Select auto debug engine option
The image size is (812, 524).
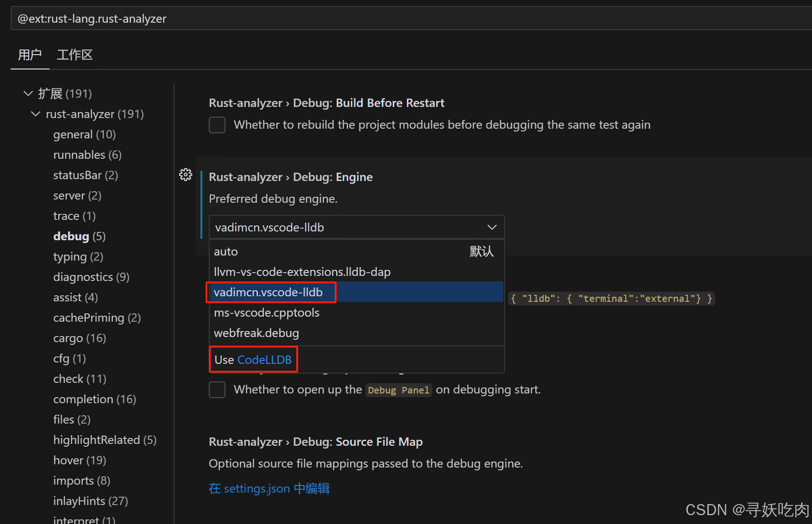[356, 251]
